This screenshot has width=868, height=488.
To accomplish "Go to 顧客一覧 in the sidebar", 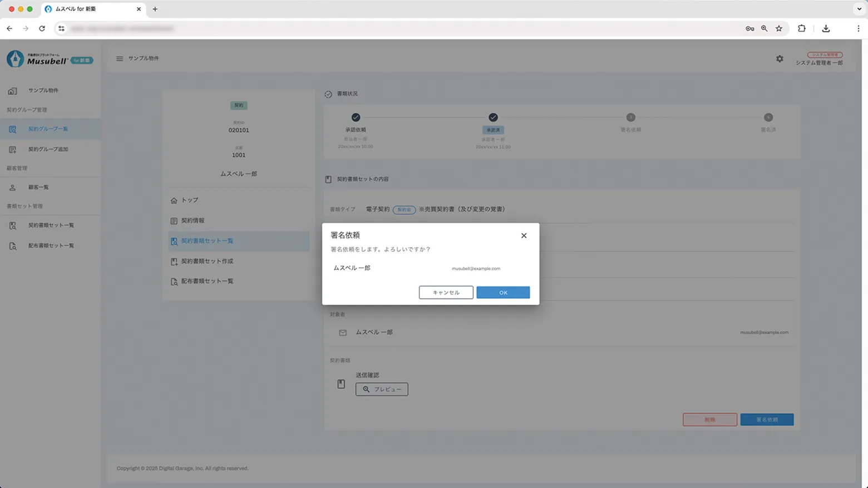I will coord(38,188).
